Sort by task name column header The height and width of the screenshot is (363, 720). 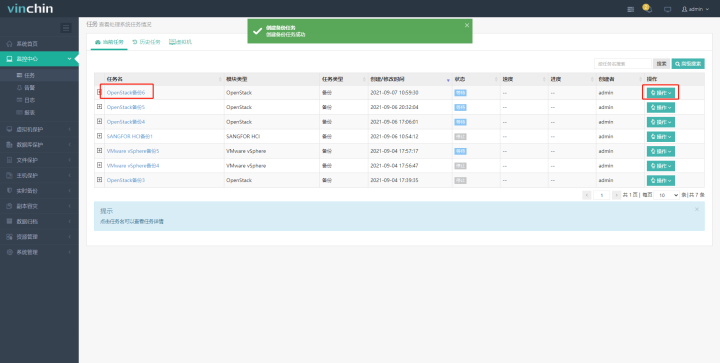(x=164, y=79)
